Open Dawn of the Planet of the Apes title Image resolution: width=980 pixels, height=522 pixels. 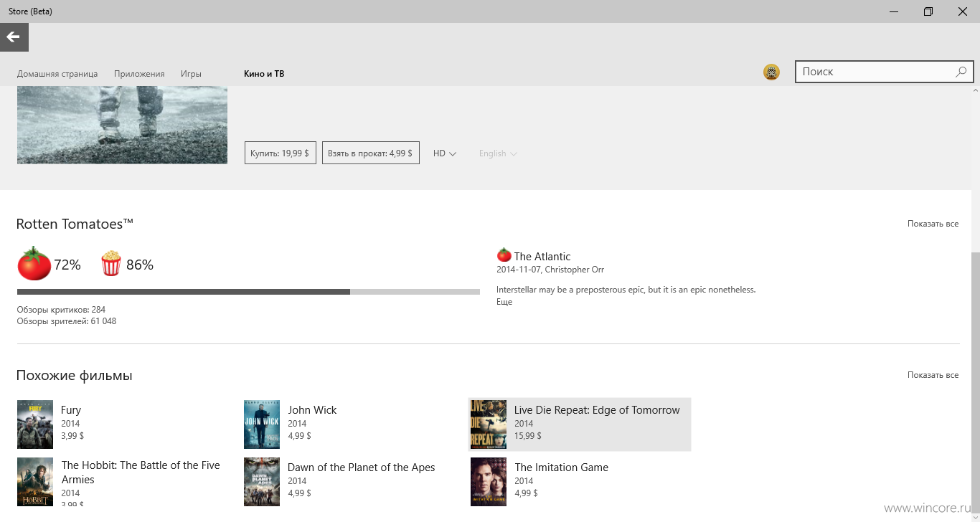tap(362, 468)
